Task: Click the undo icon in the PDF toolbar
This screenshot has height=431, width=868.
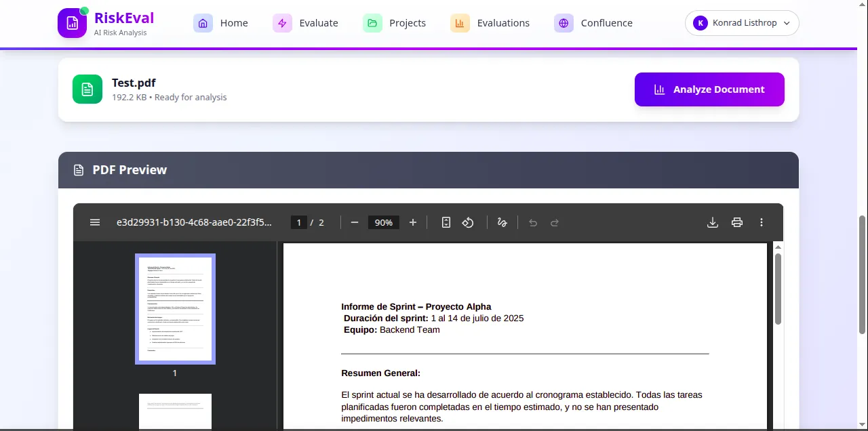Action: [x=533, y=222]
